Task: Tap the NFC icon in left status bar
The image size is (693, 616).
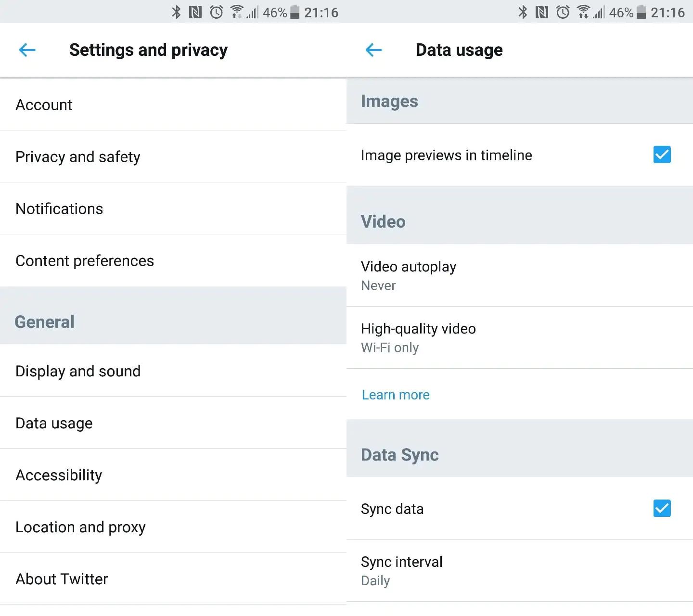Action: [x=195, y=12]
